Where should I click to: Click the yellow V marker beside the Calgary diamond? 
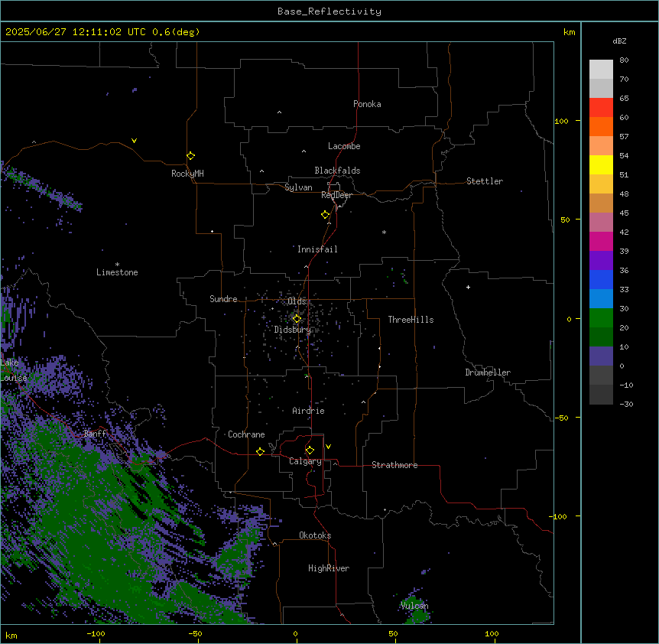(328, 447)
